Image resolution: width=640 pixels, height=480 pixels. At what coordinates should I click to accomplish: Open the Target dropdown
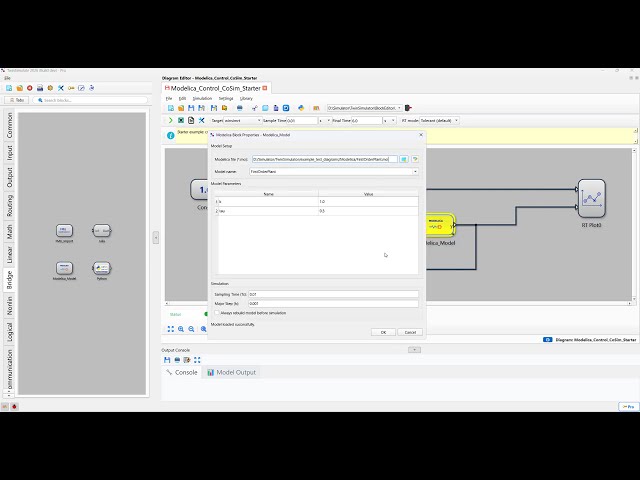[x=259, y=120]
